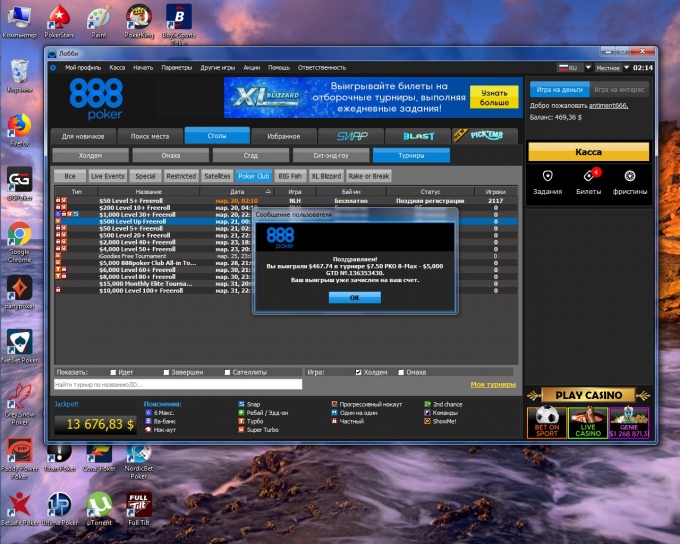680x544 pixels.
Task: Switch to Игра на деньги mode
Action: coord(559,89)
